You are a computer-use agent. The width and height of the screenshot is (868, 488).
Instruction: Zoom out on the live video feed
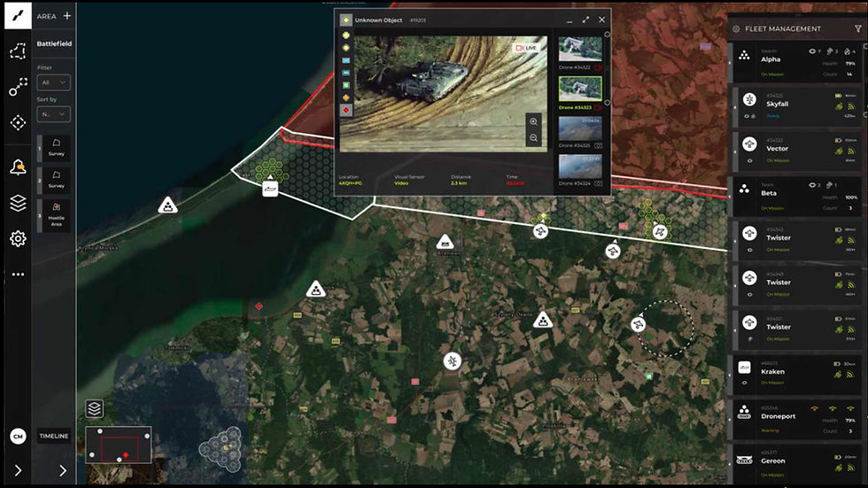click(533, 138)
